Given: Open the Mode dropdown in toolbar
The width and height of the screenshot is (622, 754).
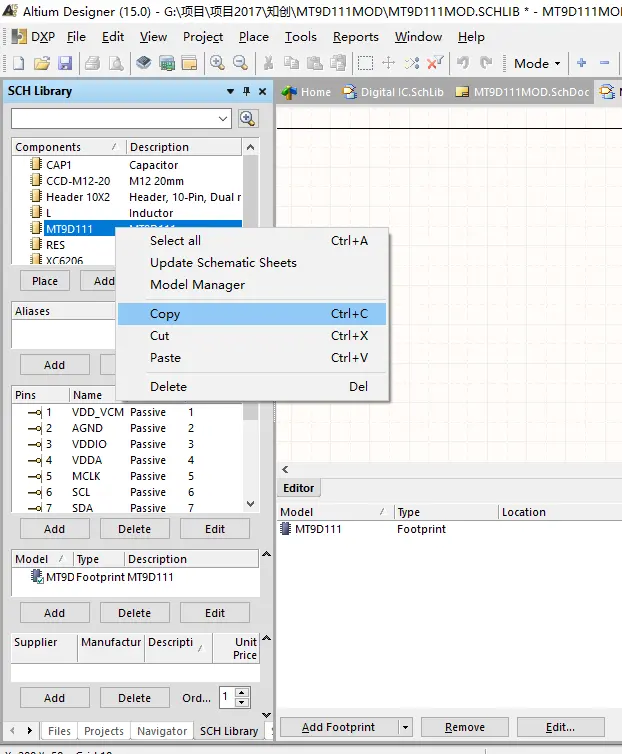Looking at the screenshot, I should point(537,63).
